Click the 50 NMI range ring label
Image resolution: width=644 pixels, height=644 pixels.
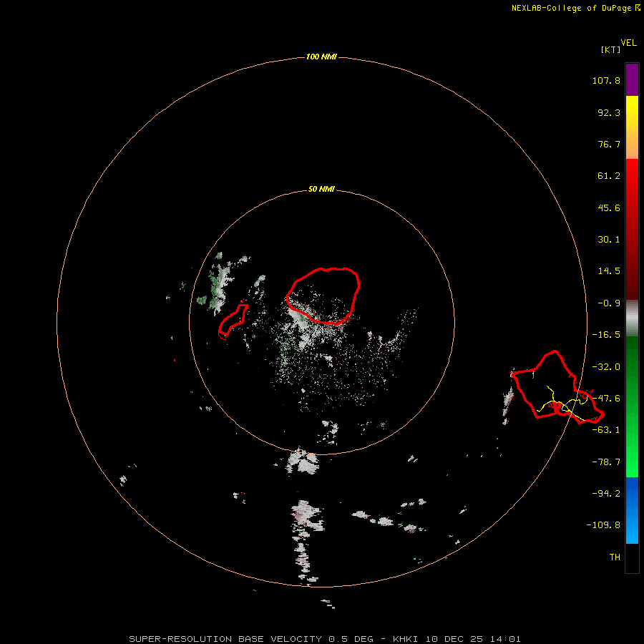point(321,190)
